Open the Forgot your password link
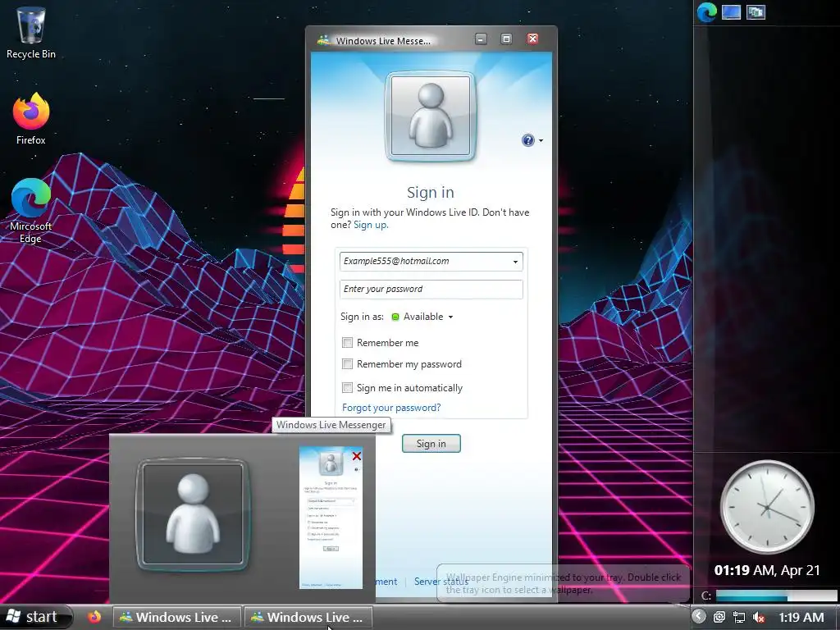The width and height of the screenshot is (840, 630). 391,408
